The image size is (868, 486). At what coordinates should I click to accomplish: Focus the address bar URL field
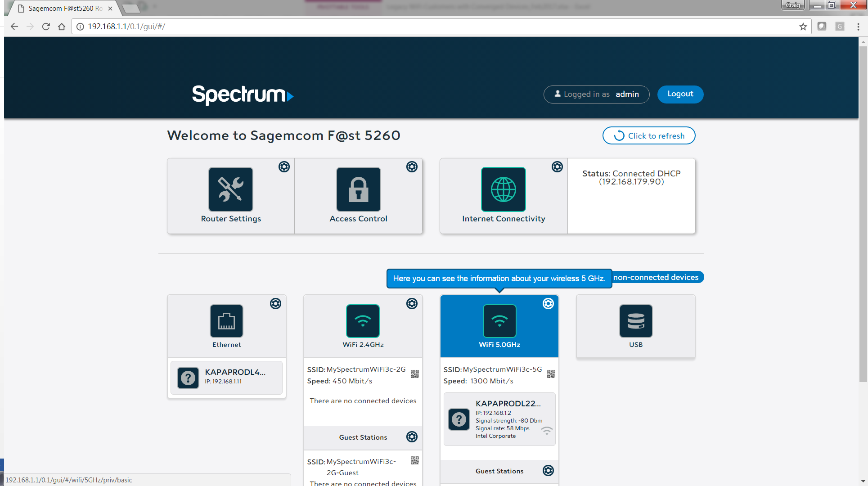point(441,27)
